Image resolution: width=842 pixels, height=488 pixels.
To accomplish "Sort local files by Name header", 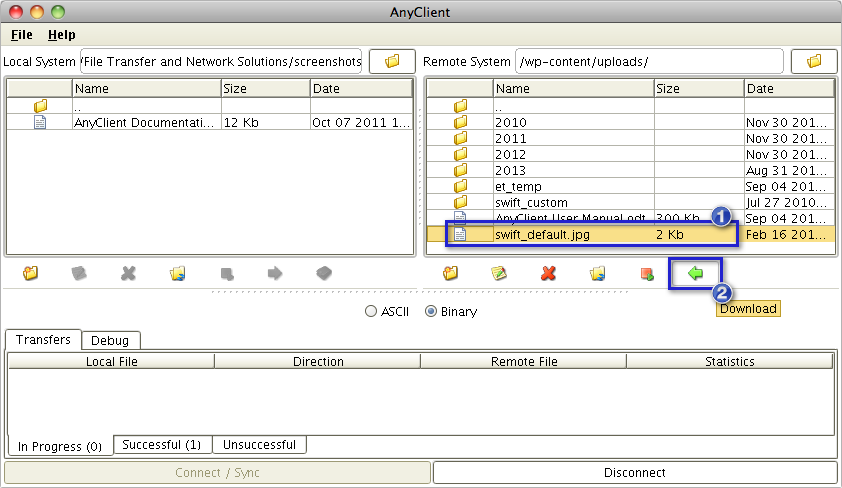I will pos(147,89).
